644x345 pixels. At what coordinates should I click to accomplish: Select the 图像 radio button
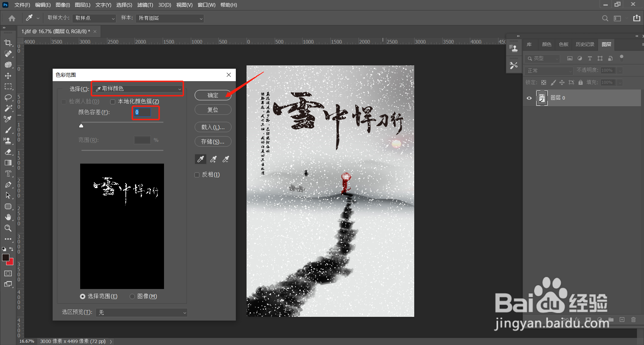click(x=132, y=296)
